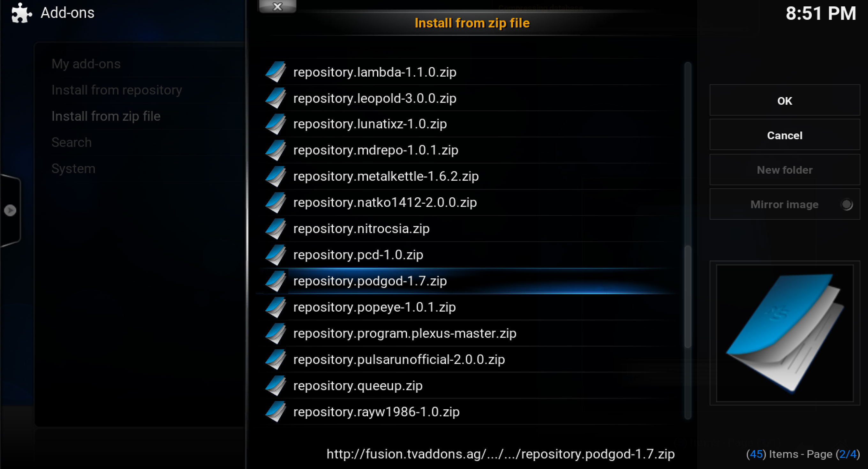Select the My add-ons menu entry
This screenshot has width=868, height=469.
86,64
